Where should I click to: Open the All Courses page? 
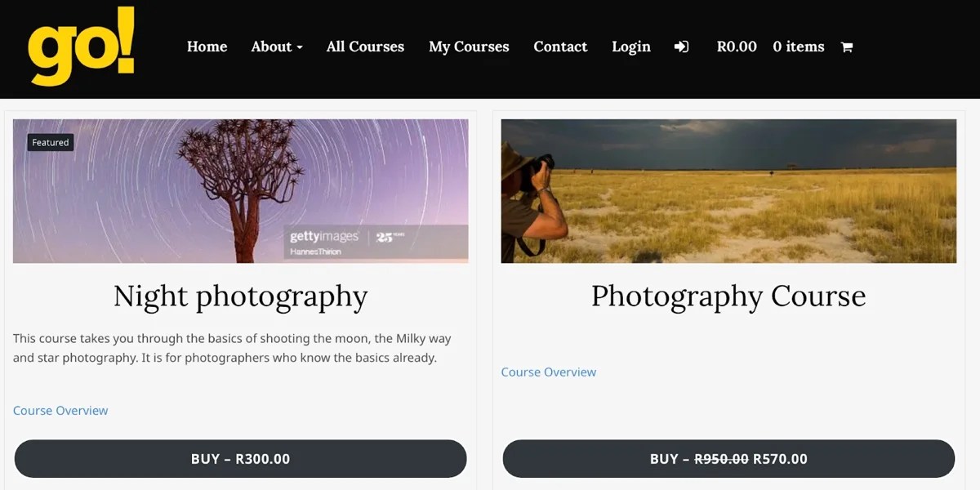click(x=365, y=47)
